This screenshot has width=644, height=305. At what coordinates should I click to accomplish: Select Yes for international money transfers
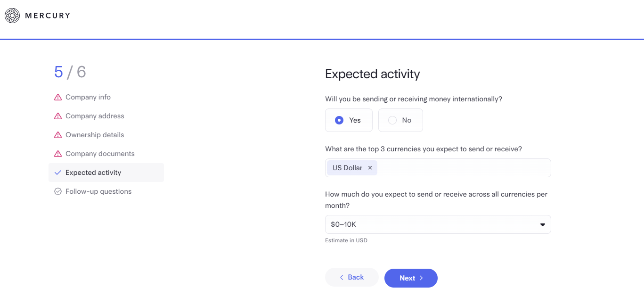[349, 120]
